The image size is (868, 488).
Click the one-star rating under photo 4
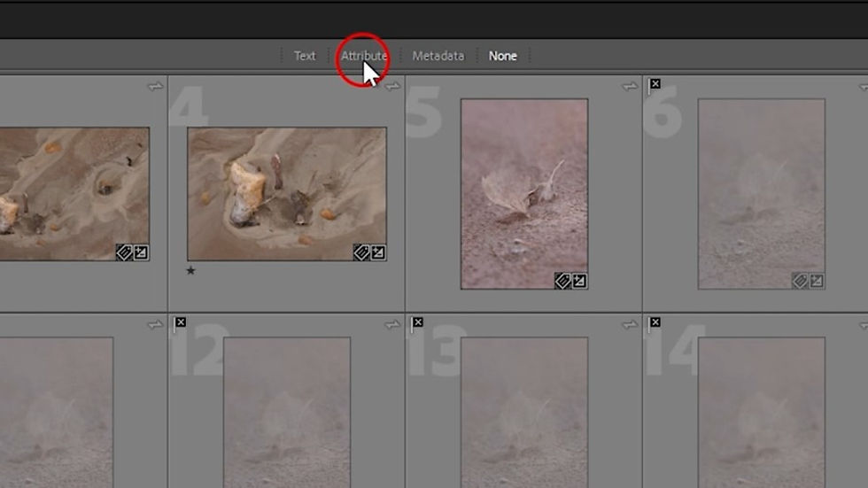(190, 270)
